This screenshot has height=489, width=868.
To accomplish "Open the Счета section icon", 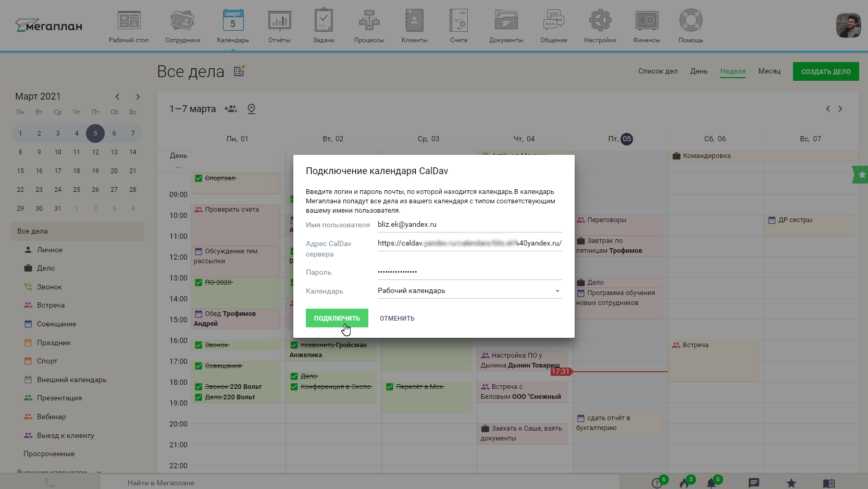I will [458, 21].
